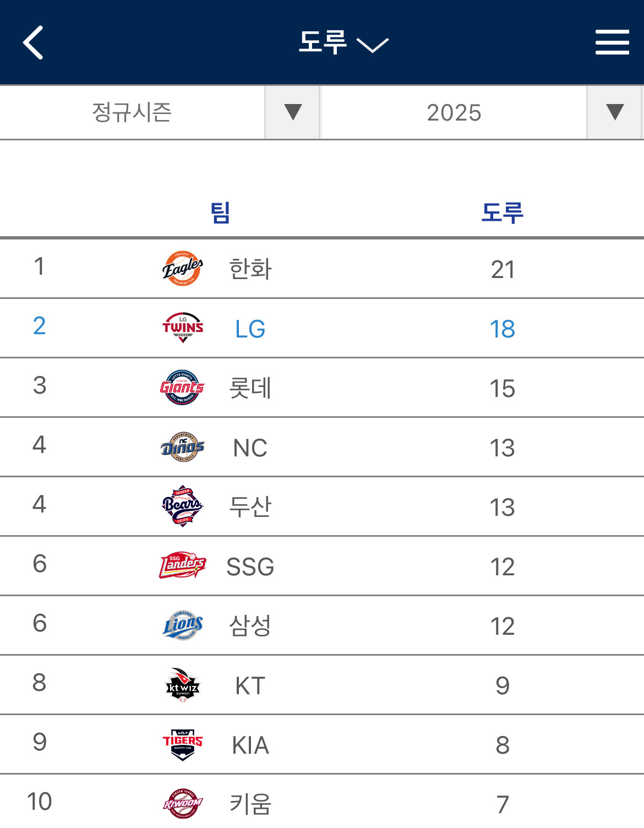Tap the SSG Landers logo
Image resolution: width=644 pixels, height=828 pixels.
pos(183,566)
